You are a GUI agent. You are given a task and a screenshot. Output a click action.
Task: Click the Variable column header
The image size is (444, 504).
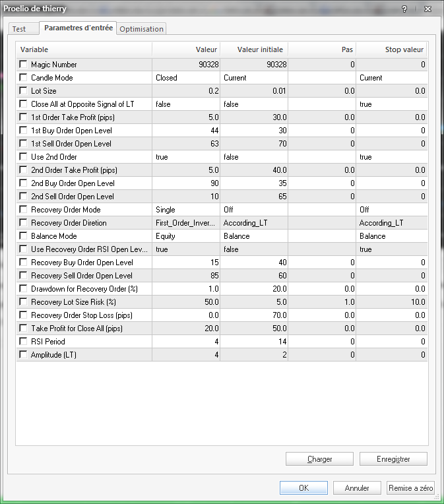click(84, 49)
